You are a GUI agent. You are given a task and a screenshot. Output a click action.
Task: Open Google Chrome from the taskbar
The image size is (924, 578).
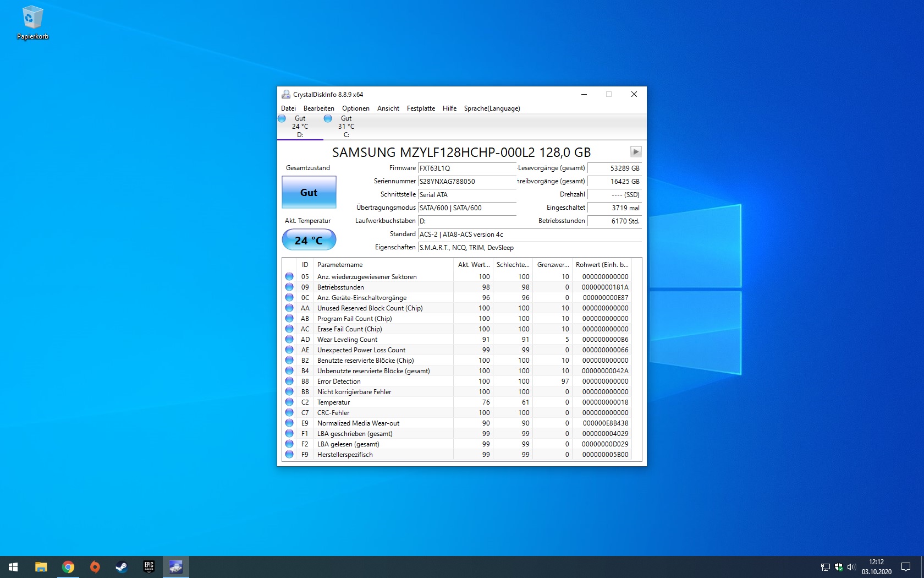point(68,567)
